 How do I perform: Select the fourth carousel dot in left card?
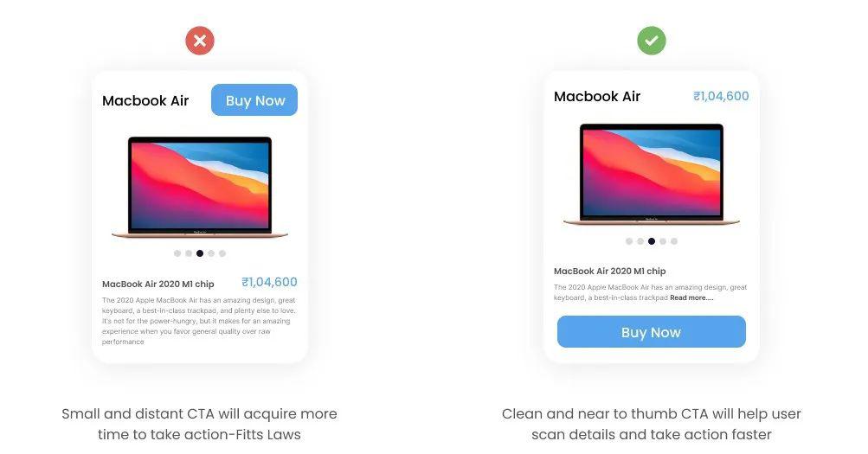(211, 253)
